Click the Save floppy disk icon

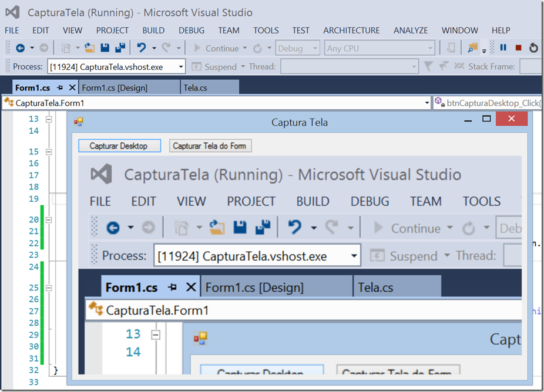[105, 48]
